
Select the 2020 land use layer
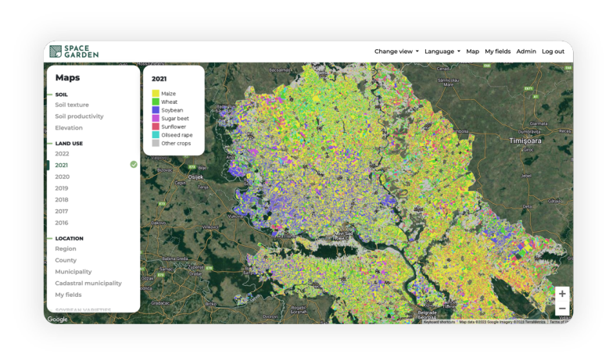coord(62,177)
